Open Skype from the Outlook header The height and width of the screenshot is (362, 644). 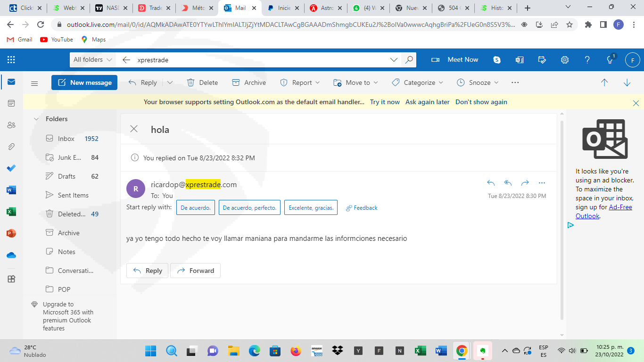click(x=497, y=60)
